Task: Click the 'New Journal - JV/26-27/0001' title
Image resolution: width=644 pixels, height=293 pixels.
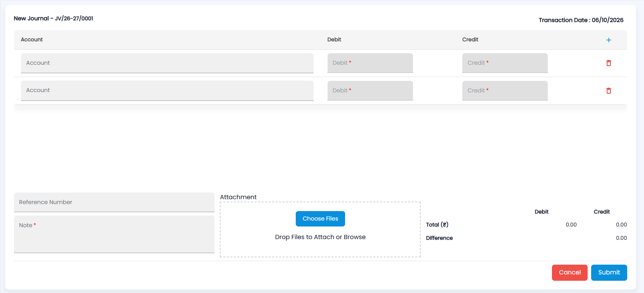Action: point(54,18)
